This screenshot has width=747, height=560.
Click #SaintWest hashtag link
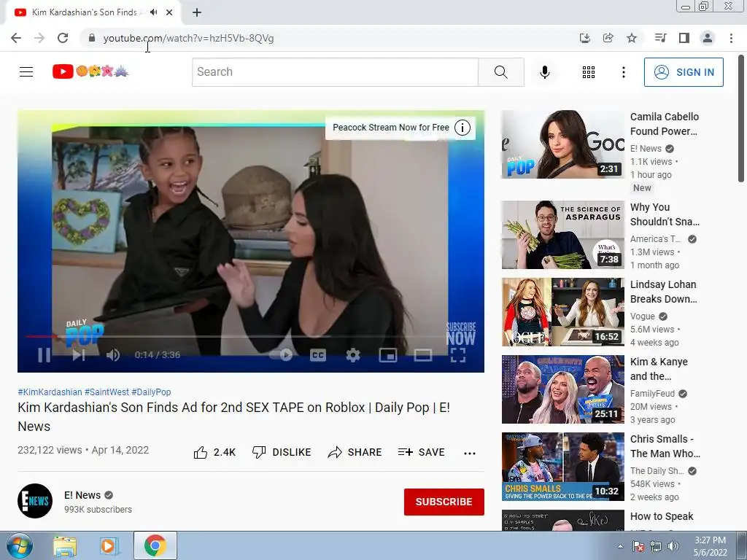point(107,392)
